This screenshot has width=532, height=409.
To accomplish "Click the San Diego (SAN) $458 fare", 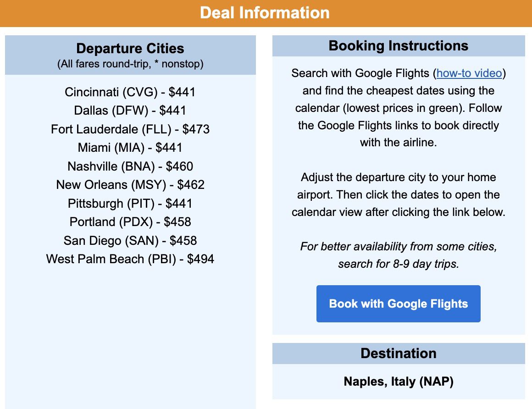I will 130,240.
